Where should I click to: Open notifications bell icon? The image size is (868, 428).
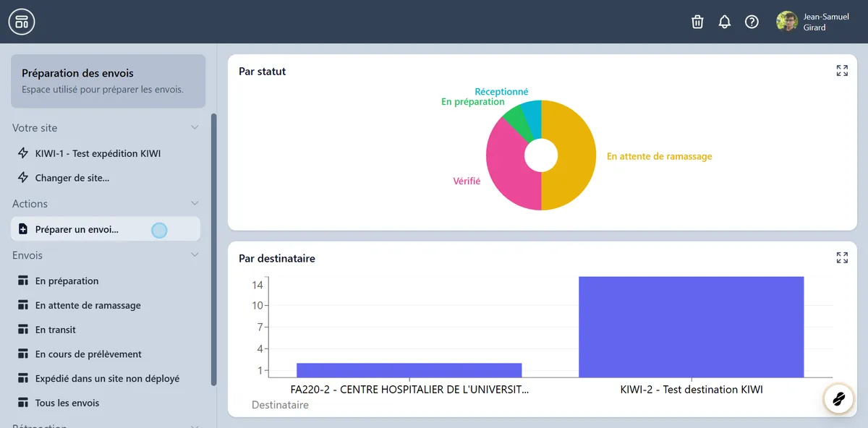pos(725,22)
